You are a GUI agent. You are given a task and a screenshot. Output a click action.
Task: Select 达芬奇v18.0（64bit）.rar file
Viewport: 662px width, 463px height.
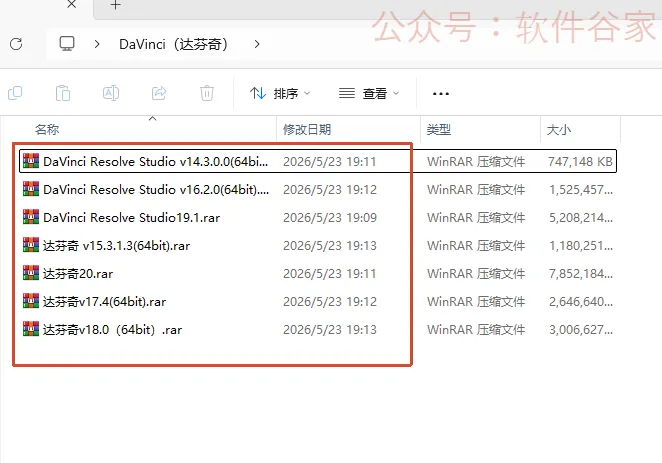click(x=318, y=330)
